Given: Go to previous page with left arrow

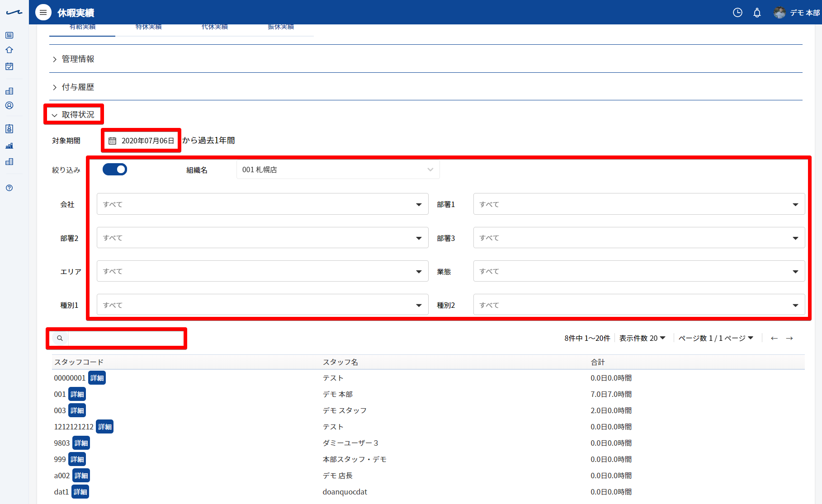Looking at the screenshot, I should [774, 338].
